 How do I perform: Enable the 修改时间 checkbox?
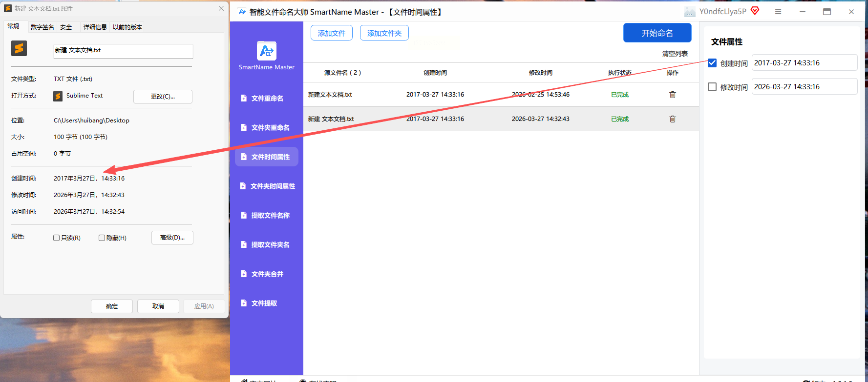tap(712, 87)
